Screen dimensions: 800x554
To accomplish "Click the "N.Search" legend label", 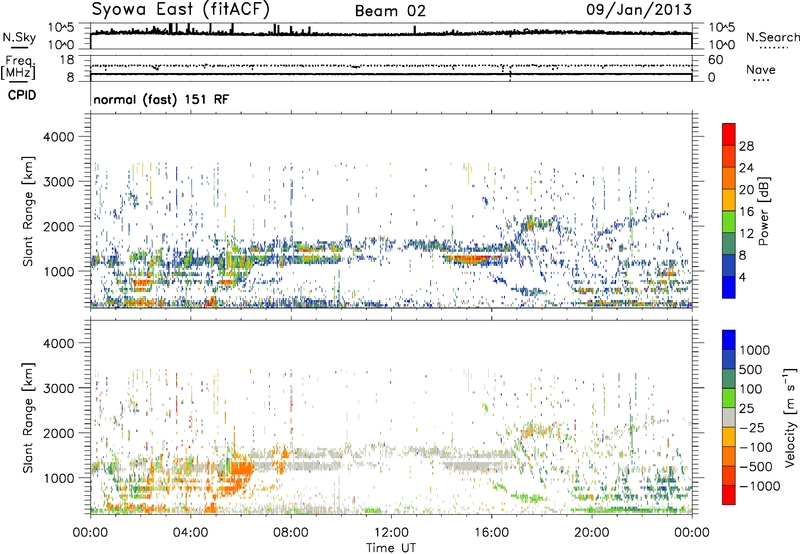I will [773, 37].
